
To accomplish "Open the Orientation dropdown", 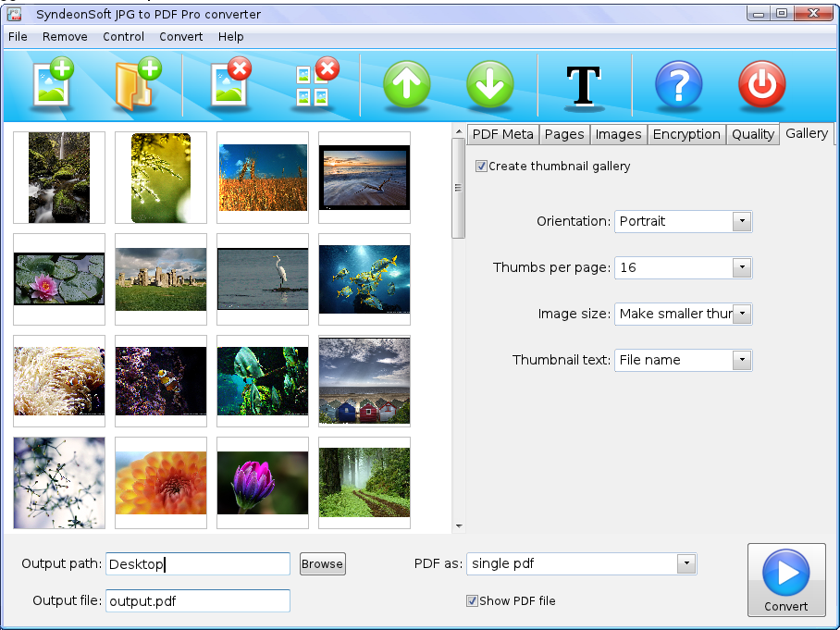I will (x=742, y=221).
